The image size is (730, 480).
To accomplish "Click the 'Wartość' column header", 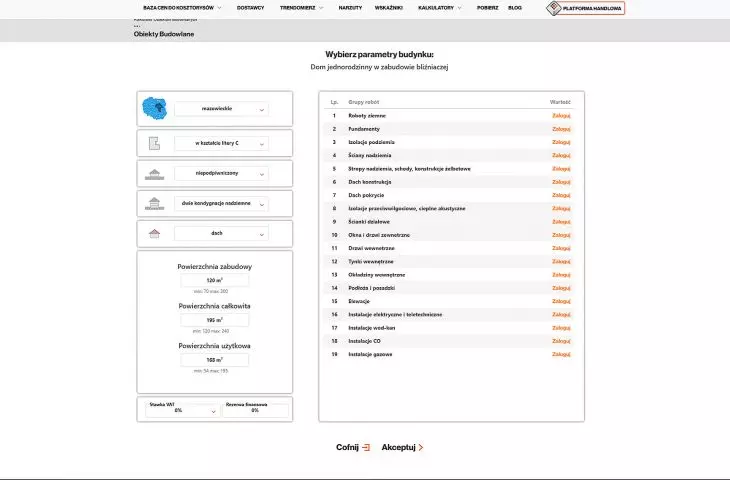I will [560, 102].
